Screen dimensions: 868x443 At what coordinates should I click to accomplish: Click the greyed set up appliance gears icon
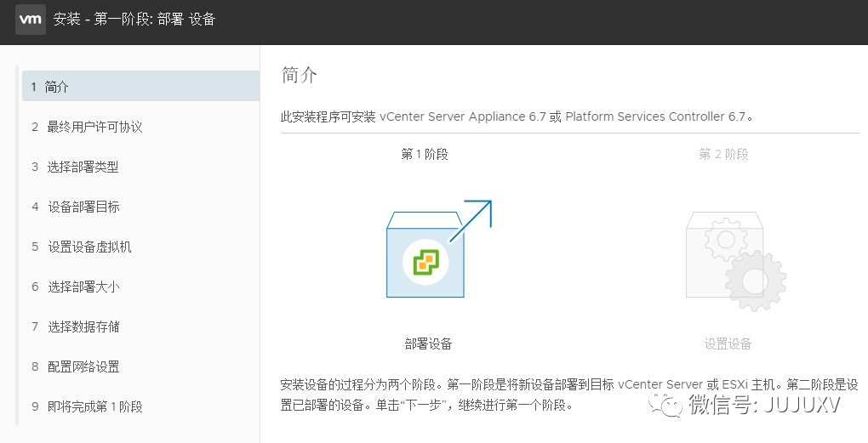click(736, 260)
